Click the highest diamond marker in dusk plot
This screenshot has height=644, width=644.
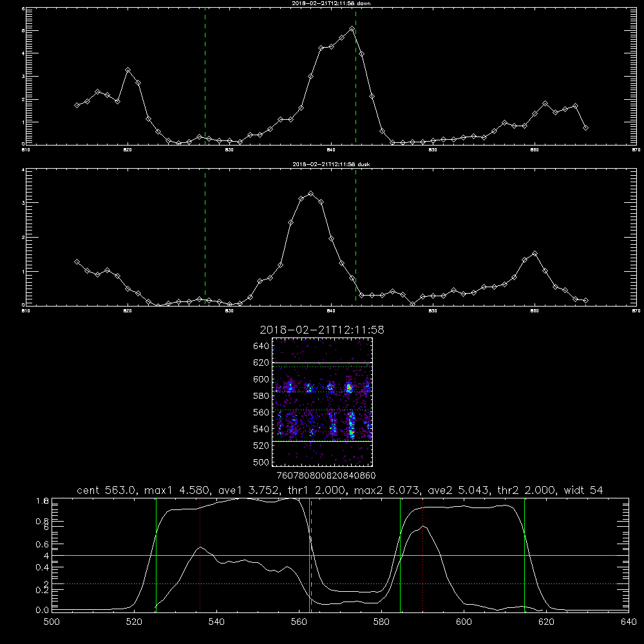pyautogui.click(x=311, y=193)
